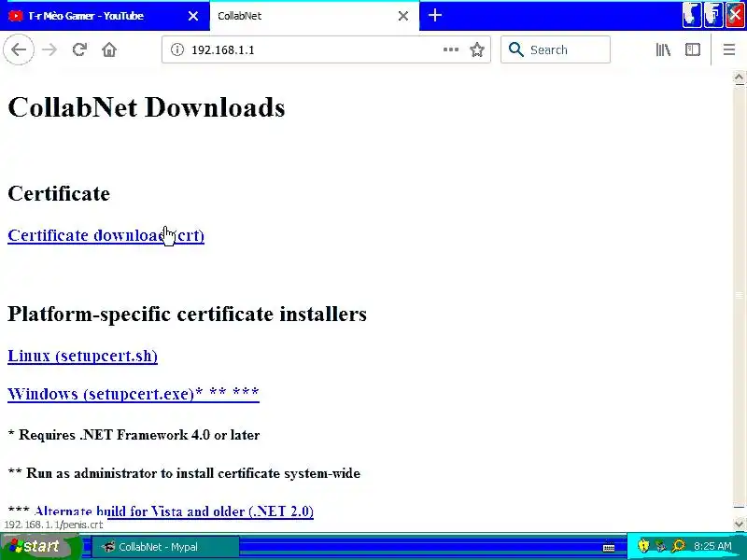The width and height of the screenshot is (747, 560).
Task: Open the browser home page
Action: (x=109, y=49)
